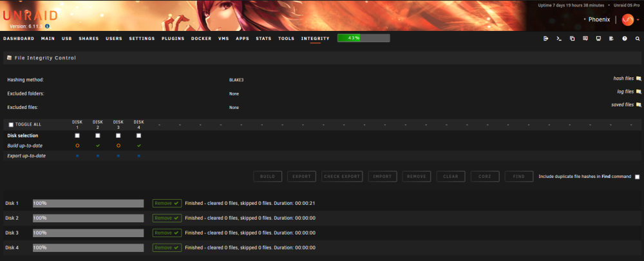Click the Build button
The height and width of the screenshot is (261, 644).
268,177
